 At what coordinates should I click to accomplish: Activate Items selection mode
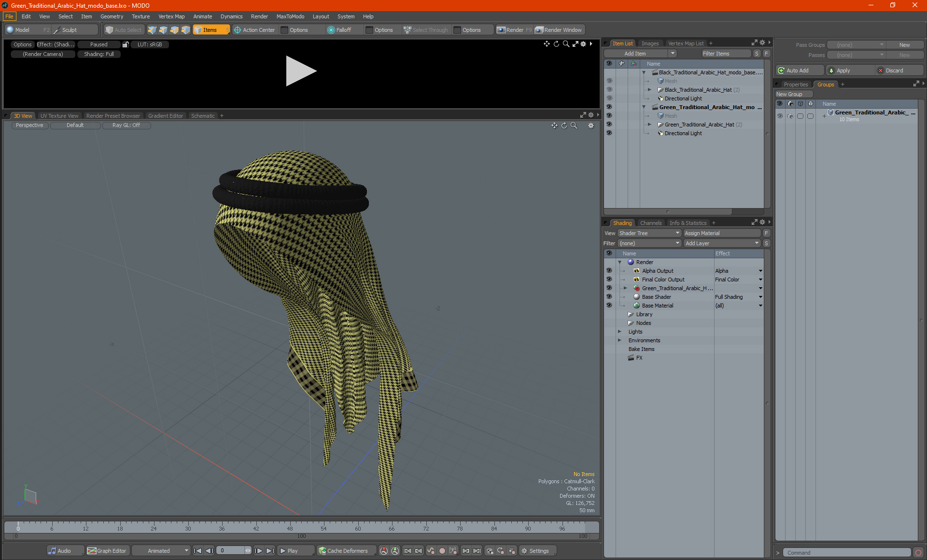[x=211, y=30]
